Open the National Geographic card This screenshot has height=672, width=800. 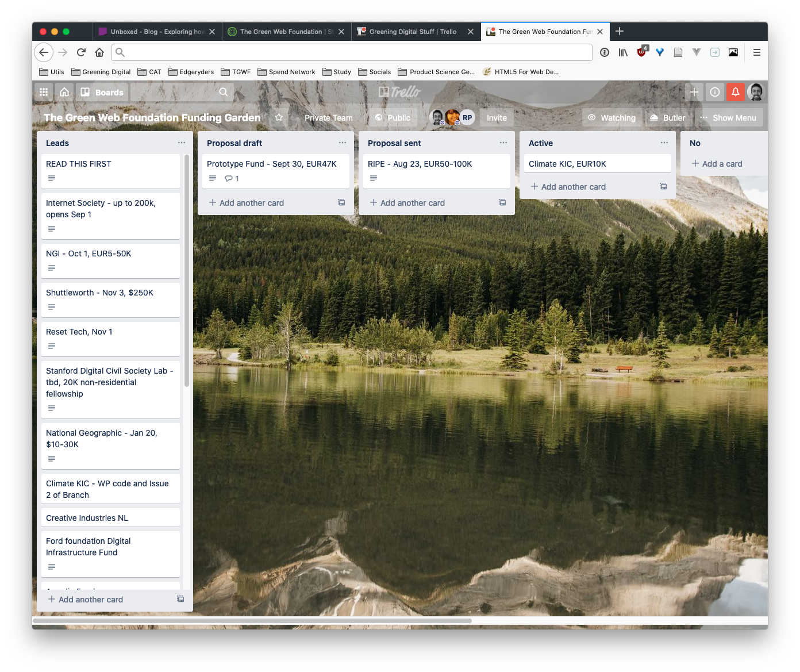point(110,446)
